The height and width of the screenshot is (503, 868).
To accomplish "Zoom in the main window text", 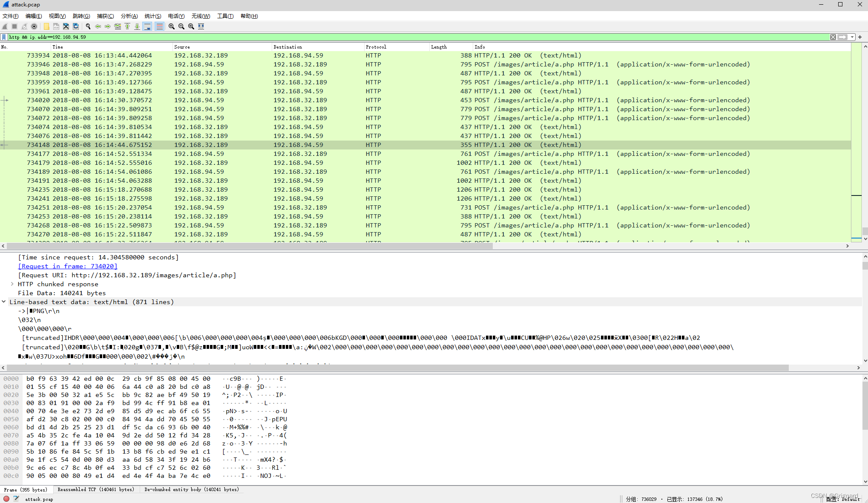I will coord(172,26).
